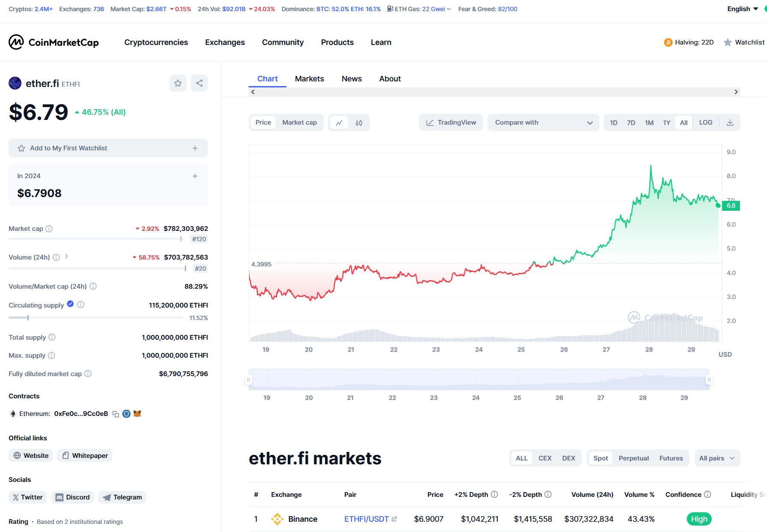Open the About tab
Viewport: 767px width, 532px height.
pos(390,79)
